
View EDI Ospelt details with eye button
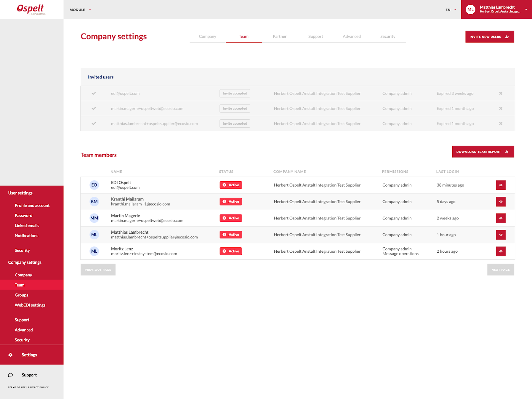(x=500, y=185)
